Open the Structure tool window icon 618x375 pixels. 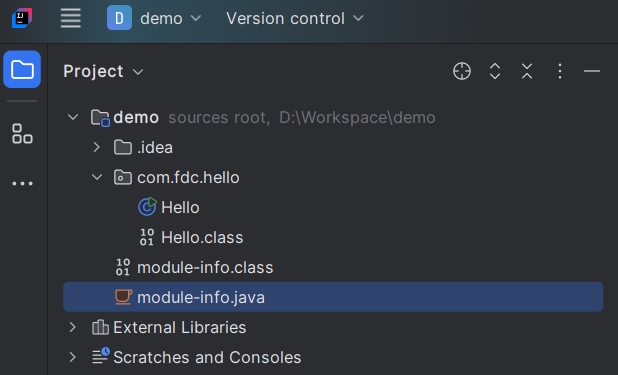[x=22, y=134]
